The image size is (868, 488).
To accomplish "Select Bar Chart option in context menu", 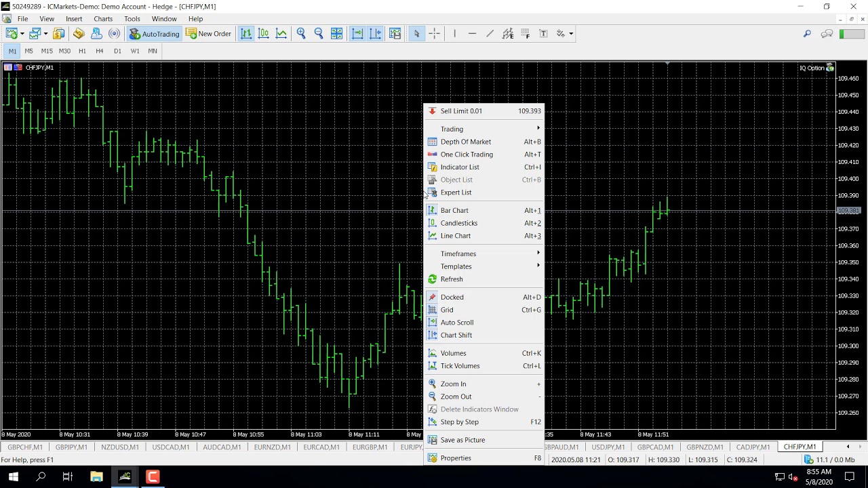I will pos(484,210).
